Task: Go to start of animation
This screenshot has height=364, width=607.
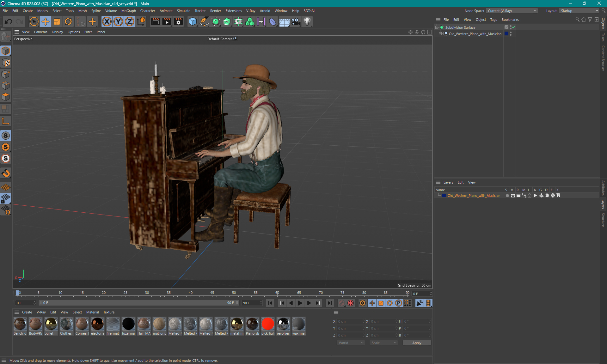Action: point(270,303)
